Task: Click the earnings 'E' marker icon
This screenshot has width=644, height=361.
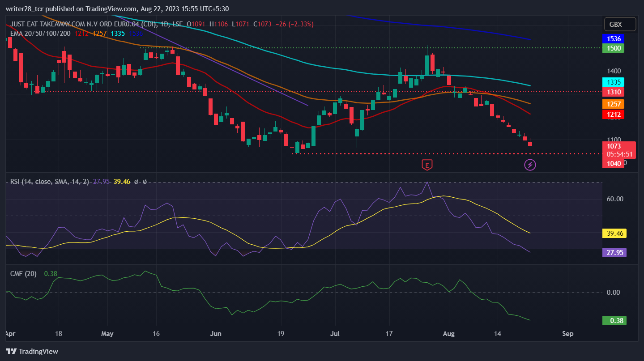Action: click(x=427, y=165)
